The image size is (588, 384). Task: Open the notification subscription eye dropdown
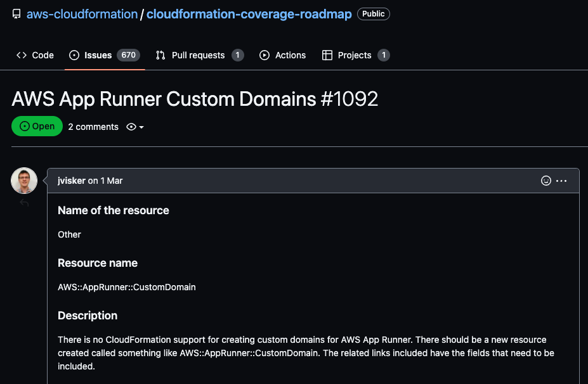click(x=131, y=127)
